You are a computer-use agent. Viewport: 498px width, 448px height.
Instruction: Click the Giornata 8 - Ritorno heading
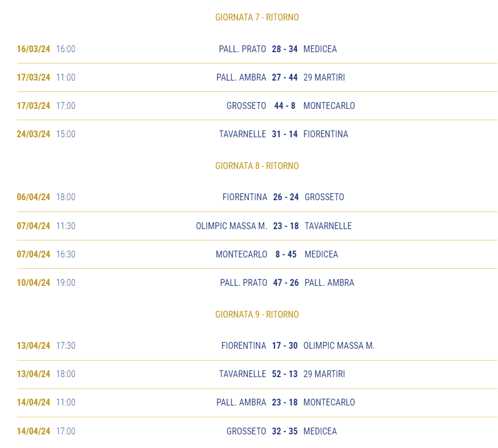click(257, 166)
